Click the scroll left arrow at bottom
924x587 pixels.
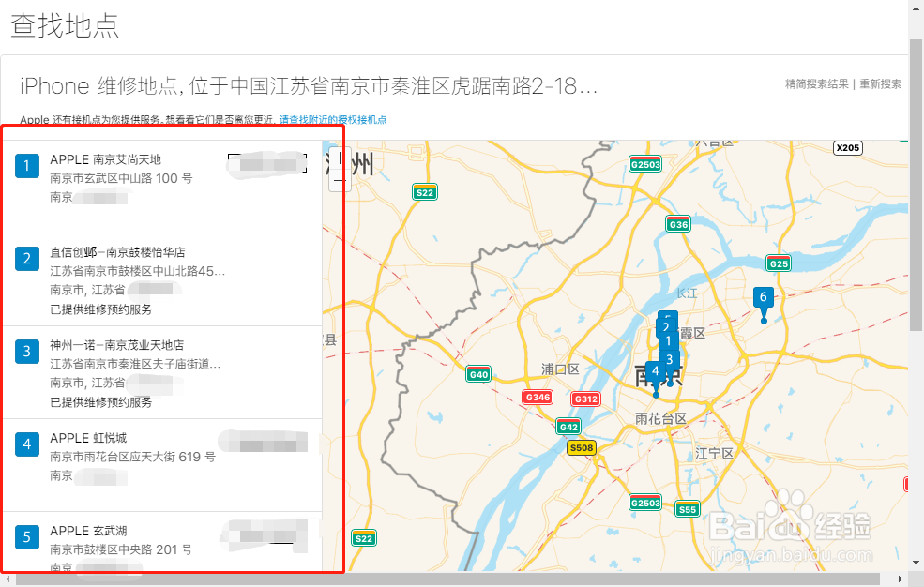tap(8, 579)
